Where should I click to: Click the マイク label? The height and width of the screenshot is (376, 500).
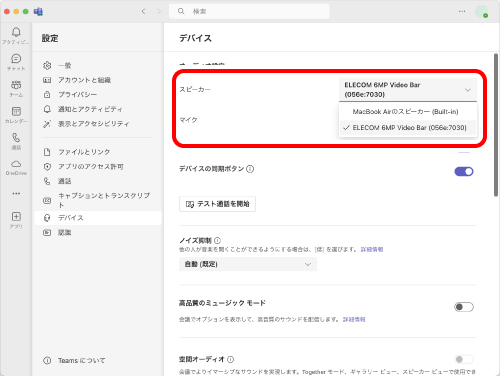[x=188, y=120]
